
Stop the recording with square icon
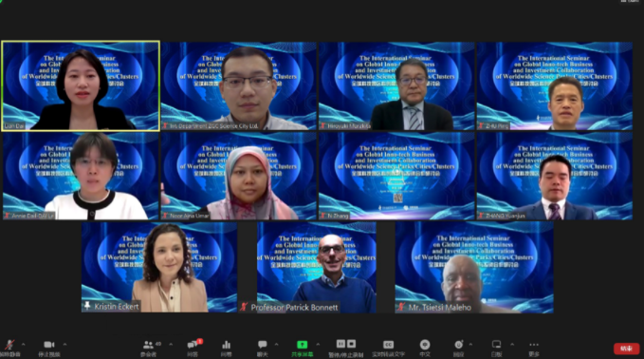pos(351,344)
